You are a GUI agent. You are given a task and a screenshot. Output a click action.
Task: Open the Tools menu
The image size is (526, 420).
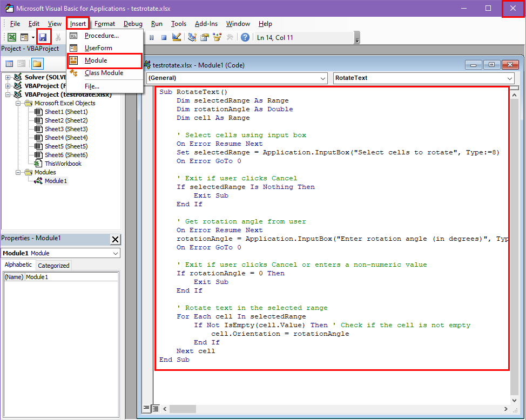[178, 24]
